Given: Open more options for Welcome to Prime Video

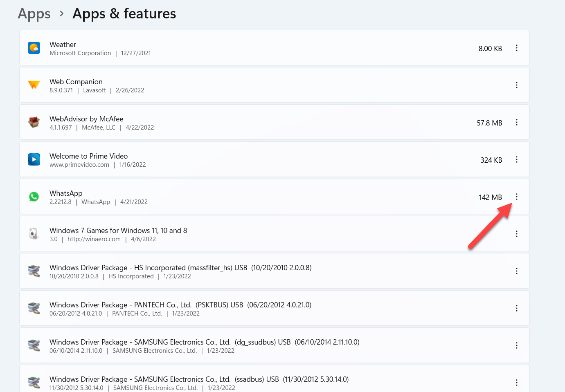Looking at the screenshot, I should pyautogui.click(x=517, y=159).
